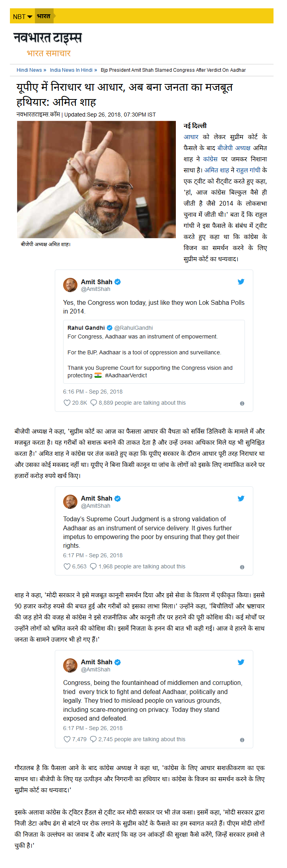Click the नवभारत टाइम्स logo

pyautogui.click(x=48, y=38)
